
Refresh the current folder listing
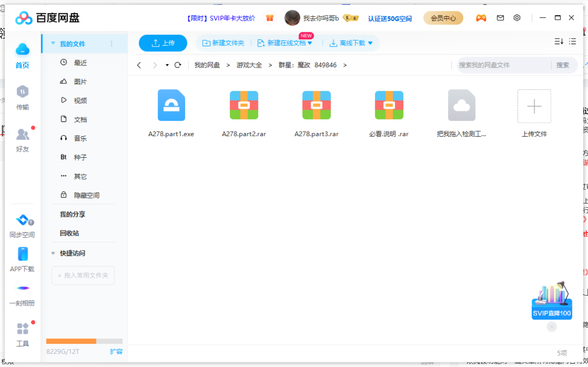tap(178, 65)
